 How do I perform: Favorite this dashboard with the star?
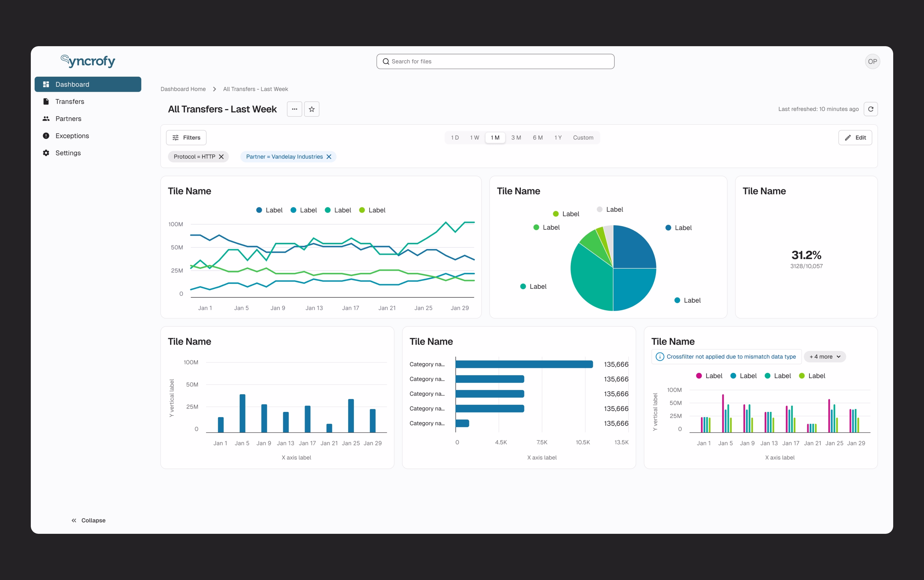pos(312,109)
